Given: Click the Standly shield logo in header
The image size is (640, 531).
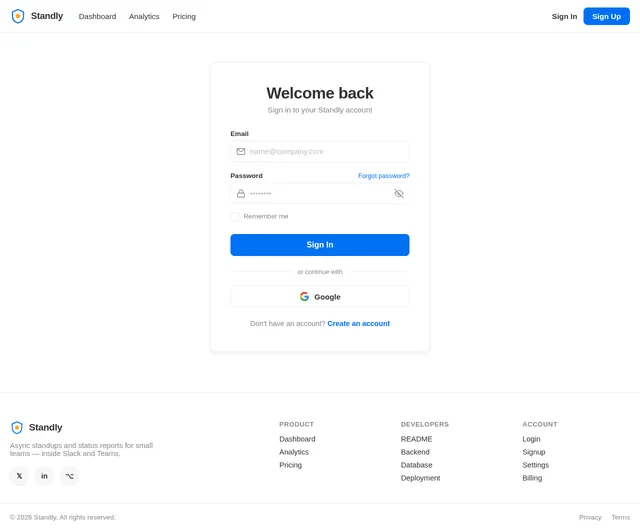Looking at the screenshot, I should coord(18,16).
